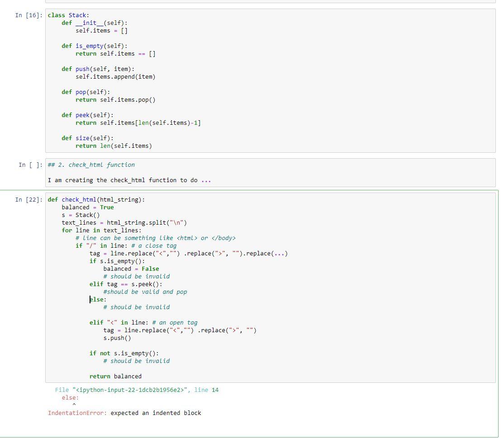Click the 'return self.items == []' line
Image resolution: width=504 pixels, height=438 pixels.
click(115, 54)
